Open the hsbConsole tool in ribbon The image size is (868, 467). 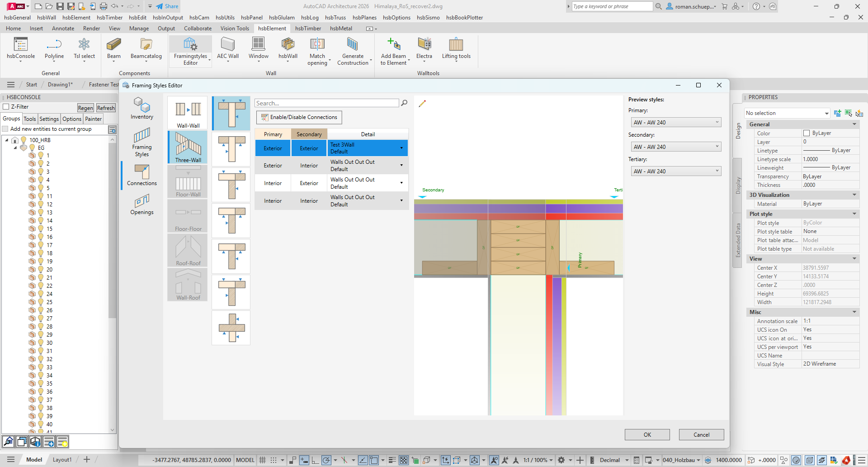21,49
